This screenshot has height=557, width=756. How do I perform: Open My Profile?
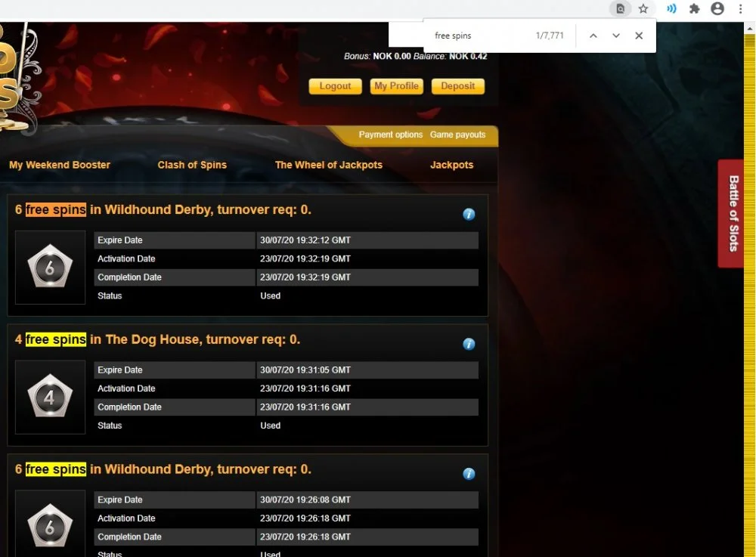[396, 86]
